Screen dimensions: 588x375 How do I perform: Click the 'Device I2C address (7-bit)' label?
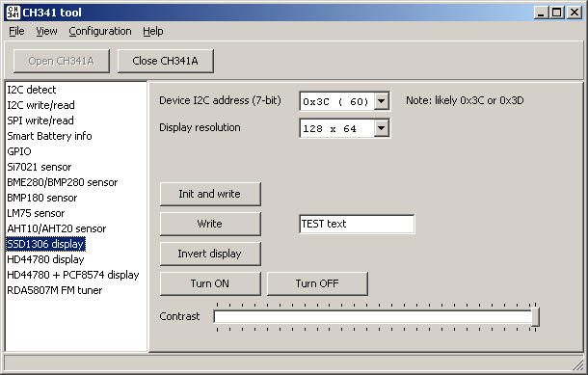(x=220, y=100)
